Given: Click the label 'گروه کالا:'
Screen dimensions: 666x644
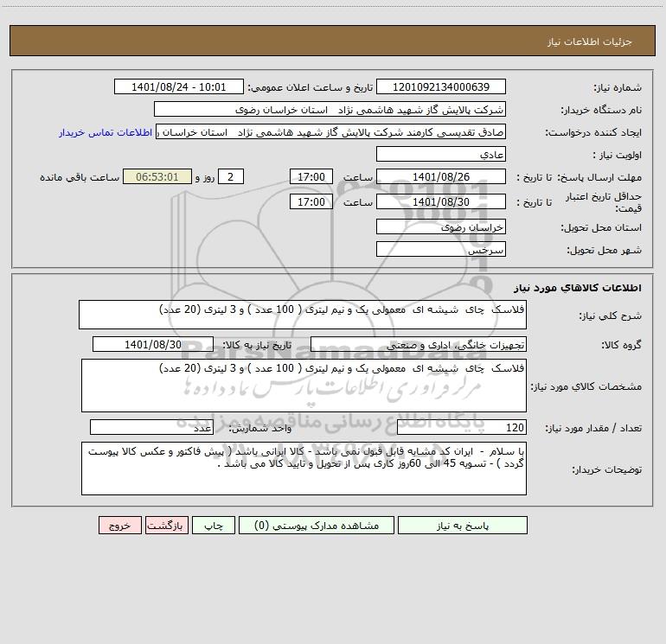Looking at the screenshot, I should tap(622, 345).
